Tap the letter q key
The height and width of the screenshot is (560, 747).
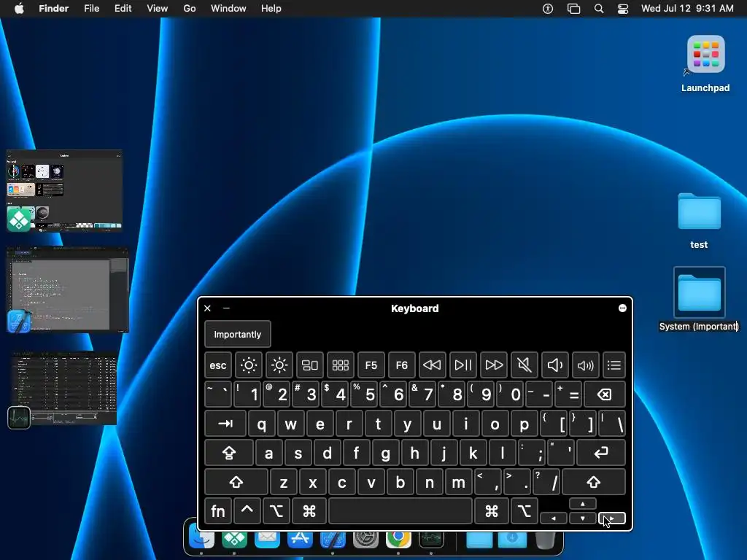click(x=262, y=424)
